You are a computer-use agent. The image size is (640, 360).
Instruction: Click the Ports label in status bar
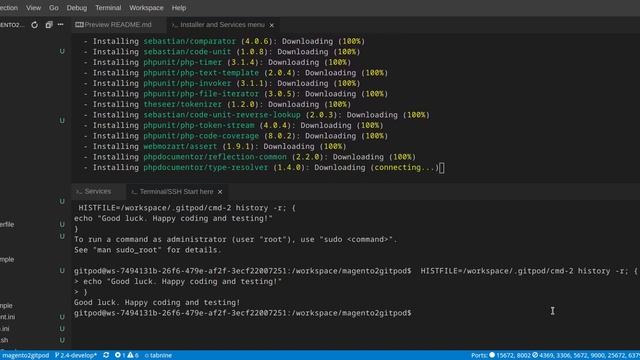[479, 355]
